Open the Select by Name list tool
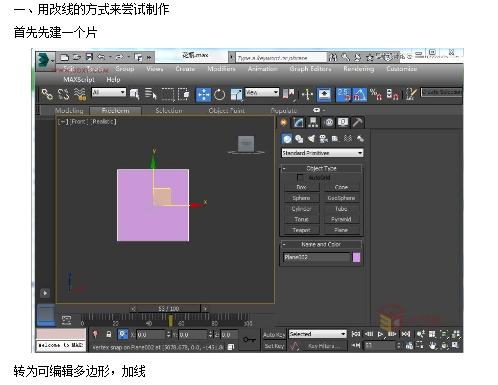Viewport: 498px width, 385px height. tap(151, 94)
